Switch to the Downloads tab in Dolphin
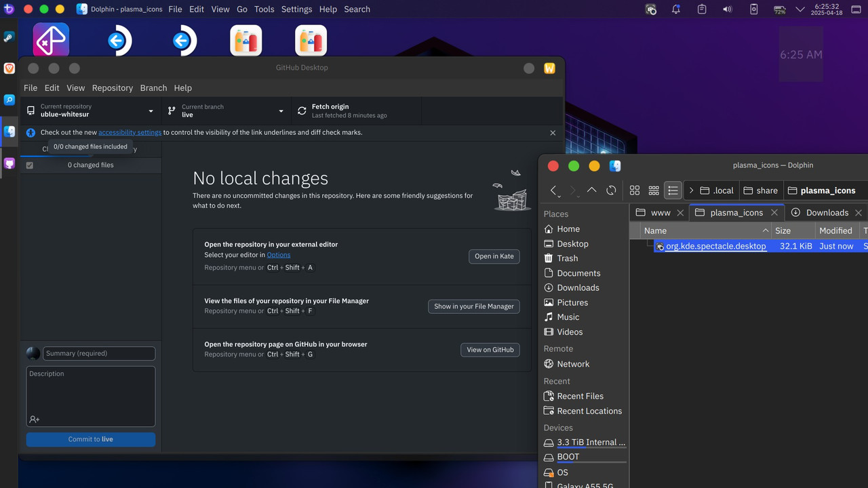 [821, 212]
